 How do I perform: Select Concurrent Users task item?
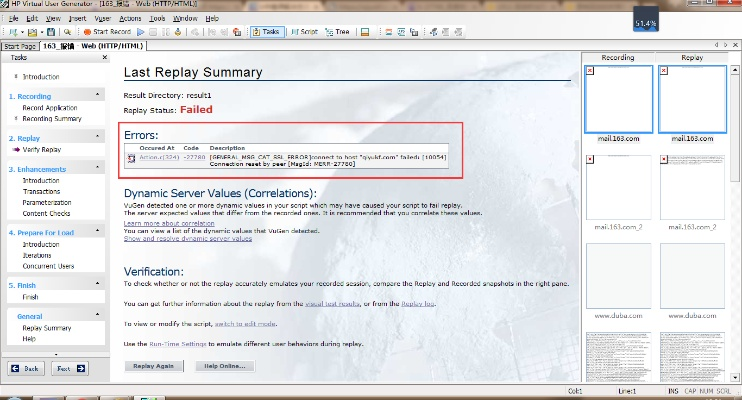click(x=48, y=266)
